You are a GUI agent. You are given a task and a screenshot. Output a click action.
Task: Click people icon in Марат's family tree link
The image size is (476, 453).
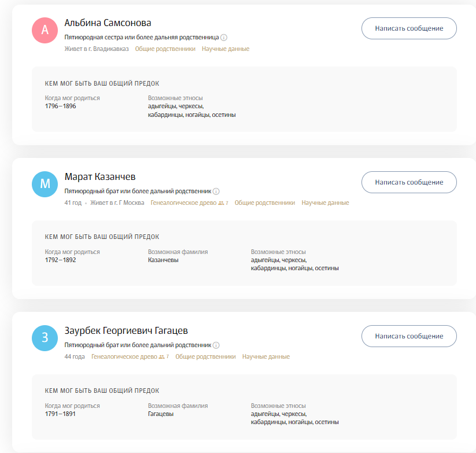click(221, 203)
